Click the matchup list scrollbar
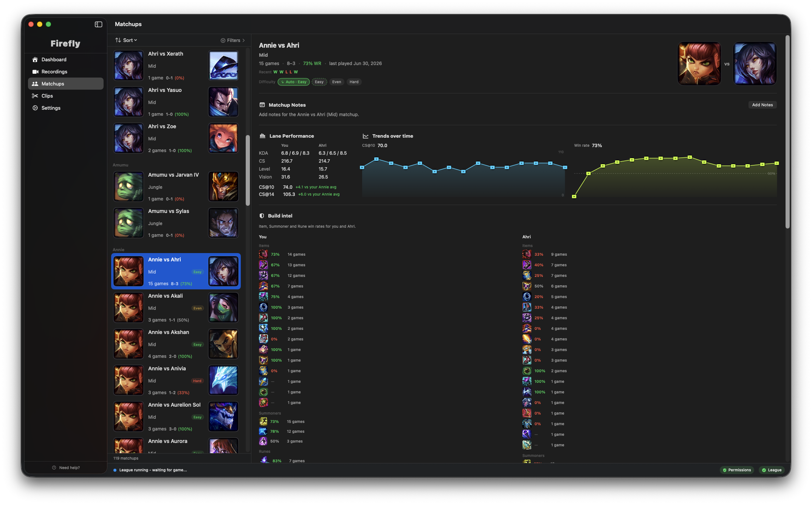Screen dimensions: 812x505 pyautogui.click(x=248, y=170)
